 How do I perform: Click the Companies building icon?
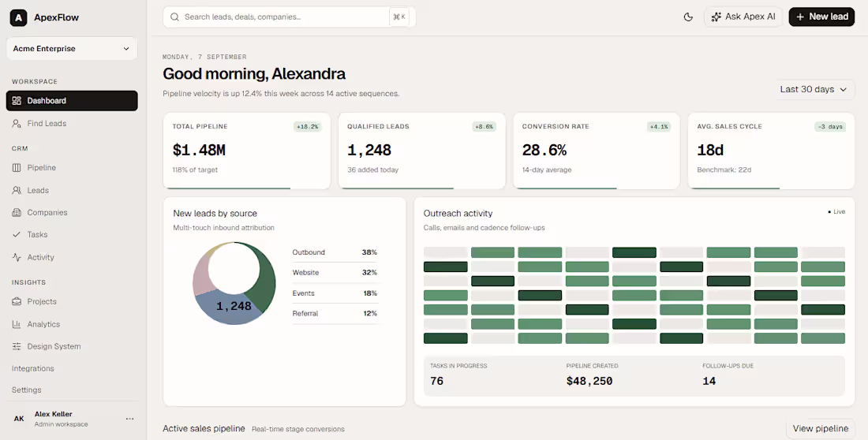[17, 213]
